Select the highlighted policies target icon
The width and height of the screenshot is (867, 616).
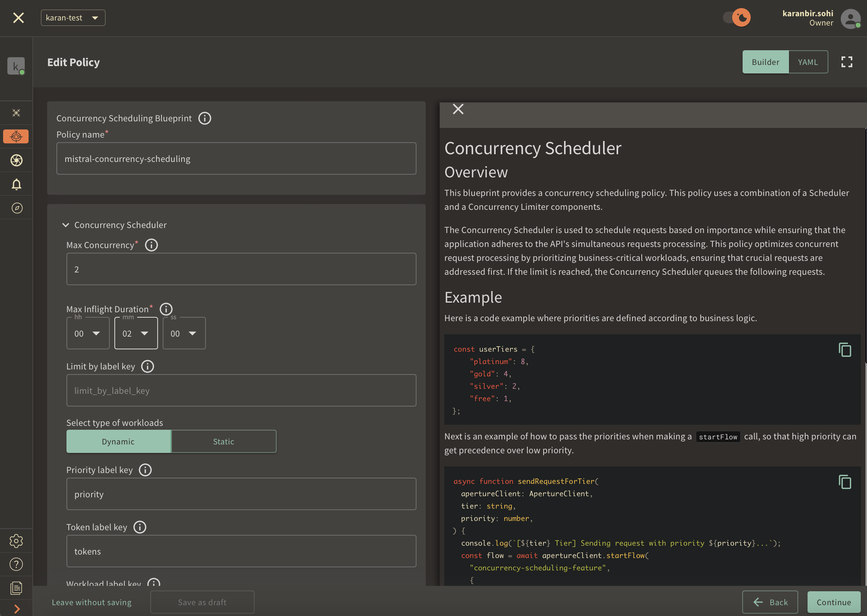pos(16,136)
